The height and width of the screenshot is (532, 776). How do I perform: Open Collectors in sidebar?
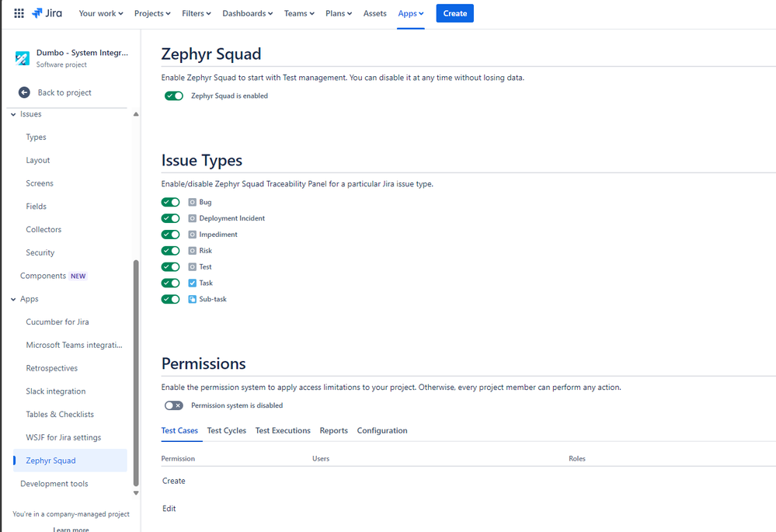point(43,230)
